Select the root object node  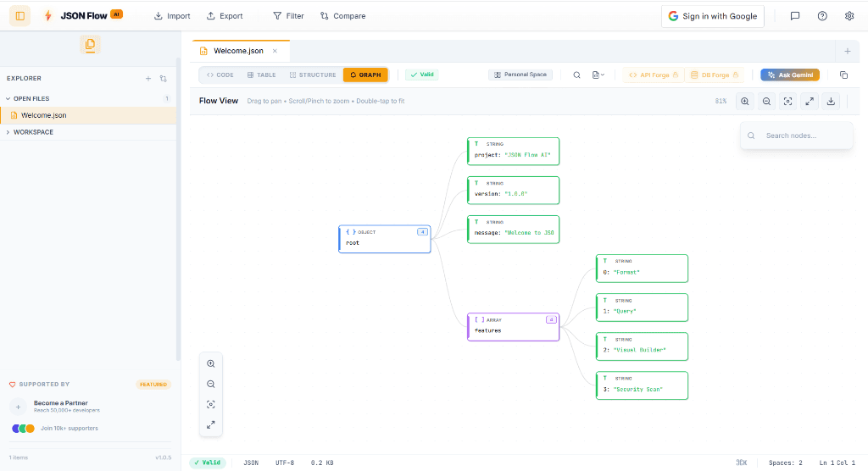click(x=385, y=239)
